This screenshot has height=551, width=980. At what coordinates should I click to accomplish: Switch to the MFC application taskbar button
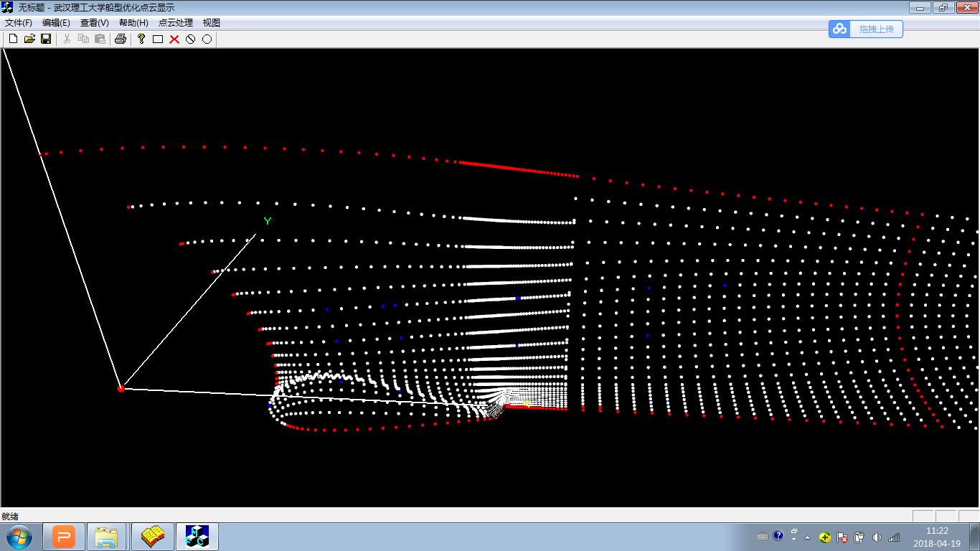197,537
